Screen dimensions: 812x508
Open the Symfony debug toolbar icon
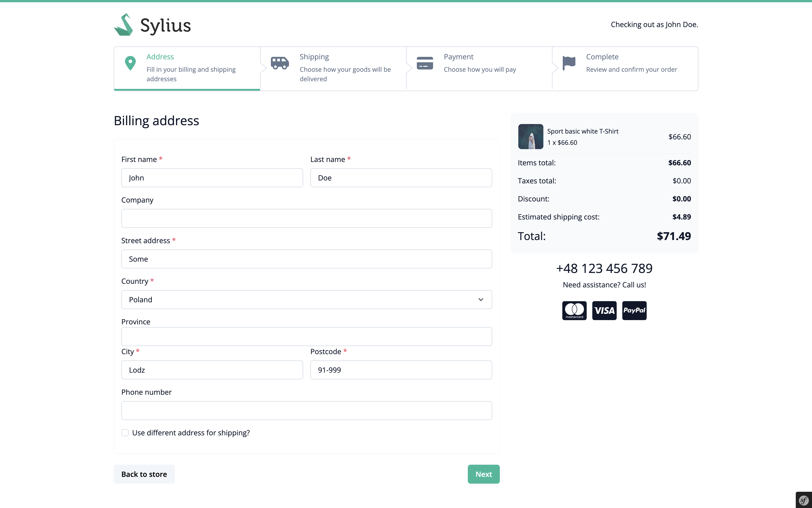(804, 500)
